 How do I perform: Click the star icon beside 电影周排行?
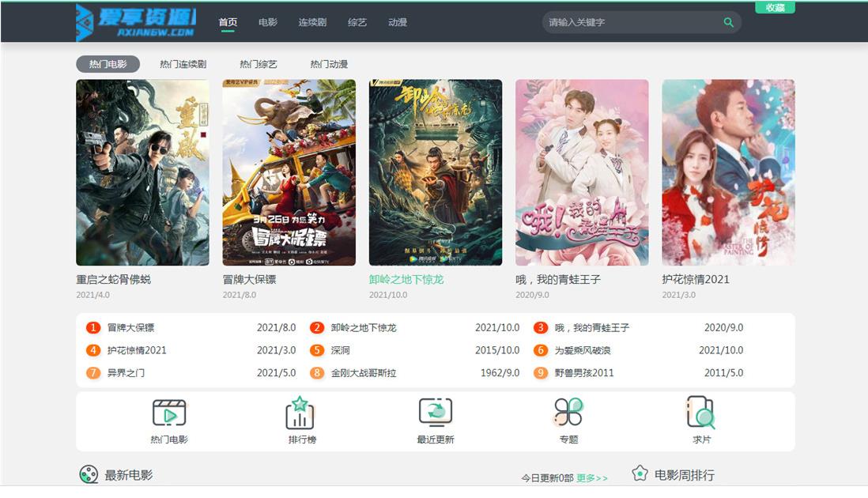click(640, 474)
